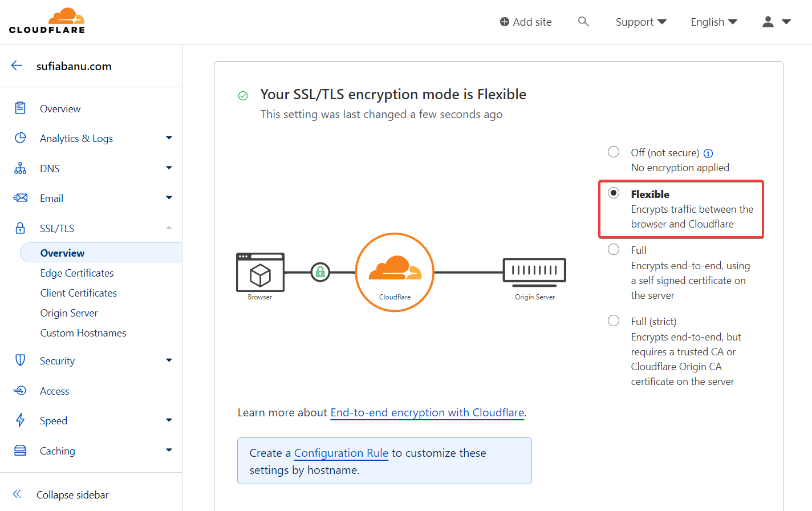Open End-to-end encryption with Cloudflare link

[x=427, y=412]
